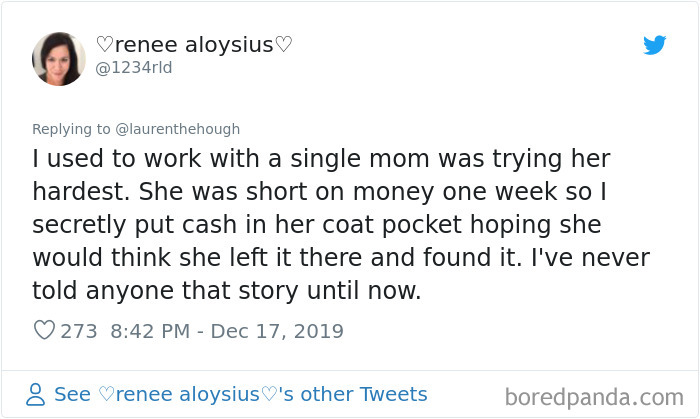This screenshot has height=419, width=700.
Task: Open renee aloysius's profile picture
Action: point(59,58)
